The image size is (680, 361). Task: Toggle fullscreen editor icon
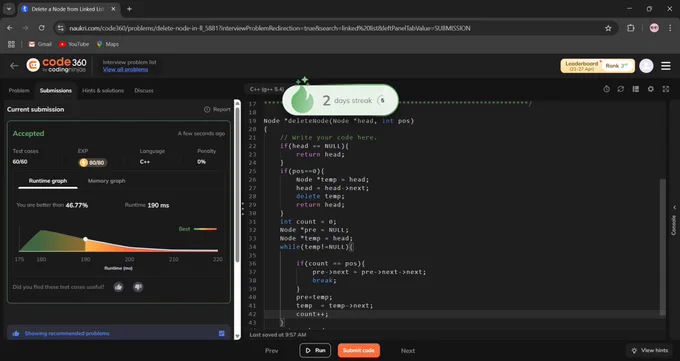[666, 89]
